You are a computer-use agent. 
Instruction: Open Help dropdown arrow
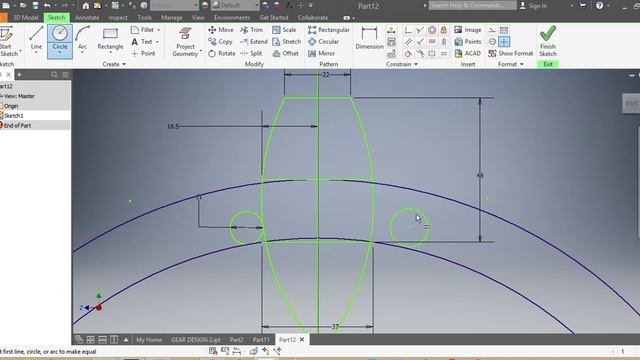pos(608,6)
